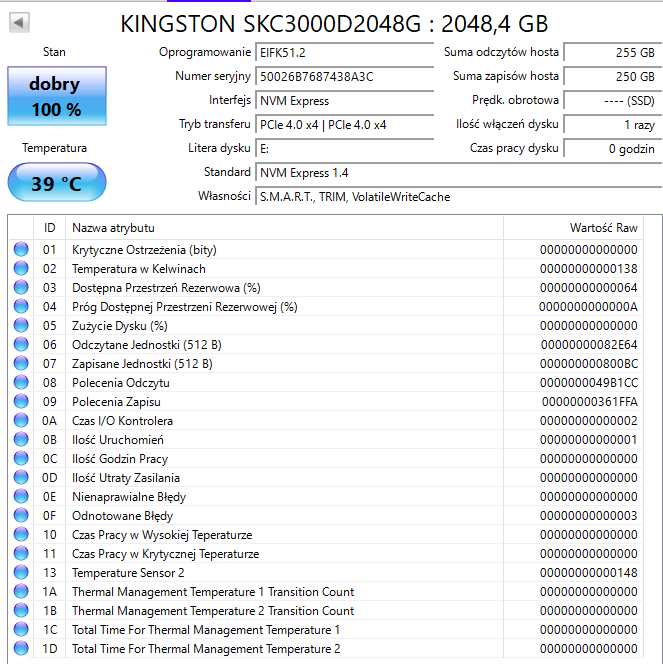The width and height of the screenshot is (663, 664).
Task: Select attribute name 'Ilość Uruchomień'
Action: [118, 440]
